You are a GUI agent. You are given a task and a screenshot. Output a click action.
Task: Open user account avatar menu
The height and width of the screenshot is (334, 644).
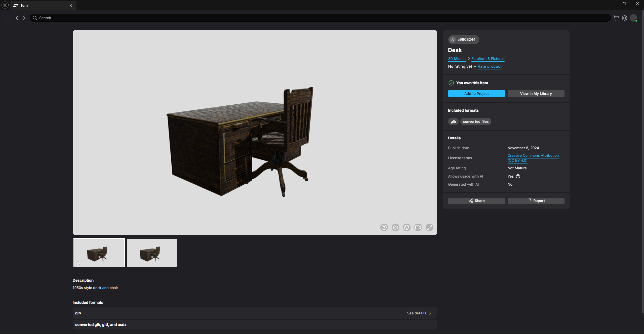click(633, 18)
